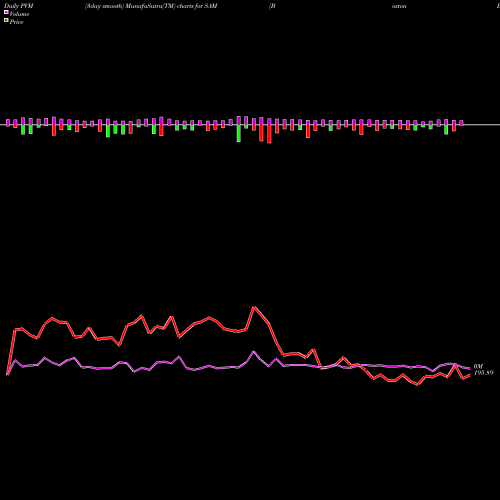The height and width of the screenshot is (500, 500).
Task: Select the 'Price' legend label
Action: (x=16, y=22)
